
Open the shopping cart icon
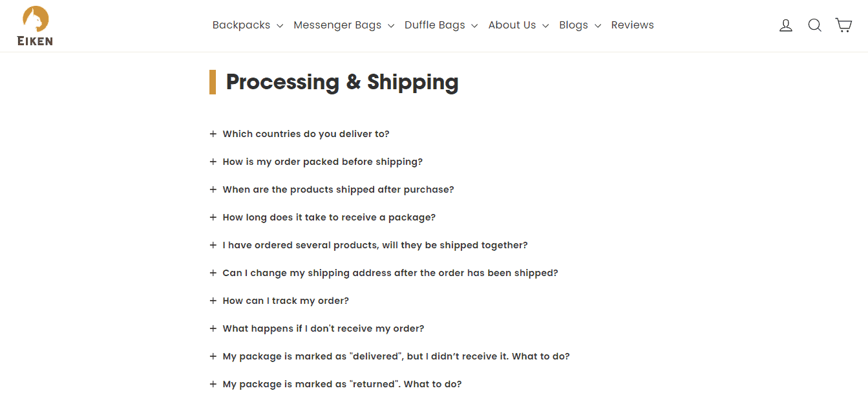tap(843, 25)
